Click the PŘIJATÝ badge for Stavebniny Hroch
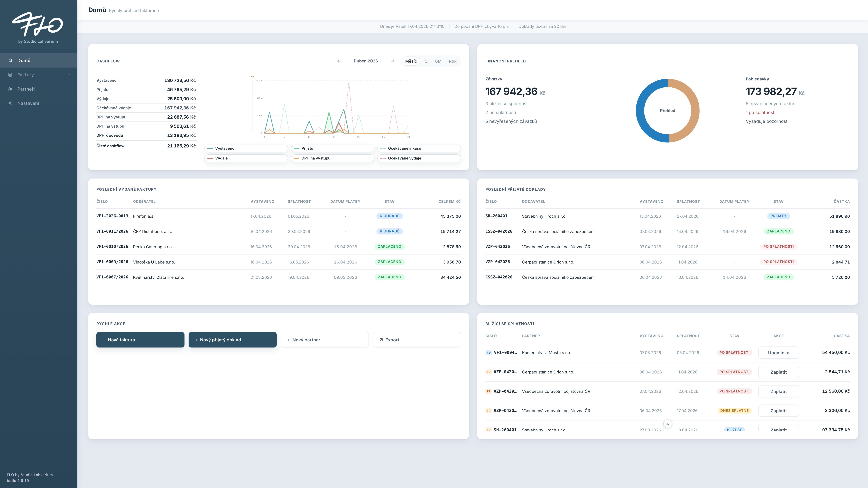 [778, 216]
